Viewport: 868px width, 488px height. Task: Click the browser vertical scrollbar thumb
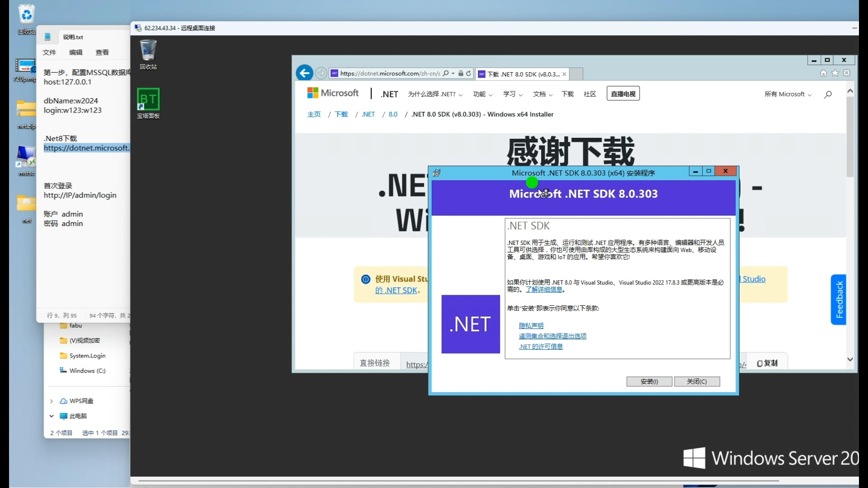pos(850,136)
